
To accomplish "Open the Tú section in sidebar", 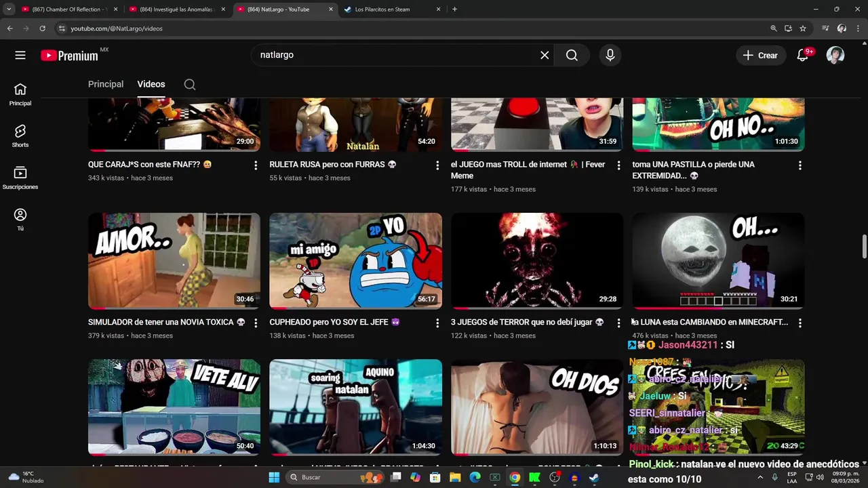I will 20,219.
